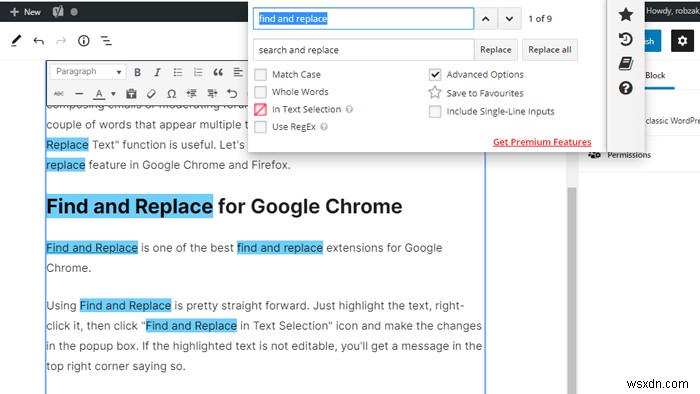Screen dimensions: 700x394
Task: Clear formatting with eraser icon
Action: point(151,94)
